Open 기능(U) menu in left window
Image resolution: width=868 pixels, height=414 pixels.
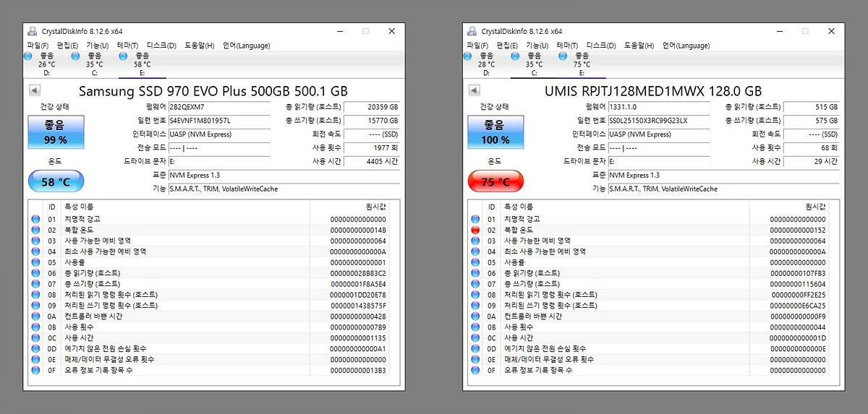(97, 46)
